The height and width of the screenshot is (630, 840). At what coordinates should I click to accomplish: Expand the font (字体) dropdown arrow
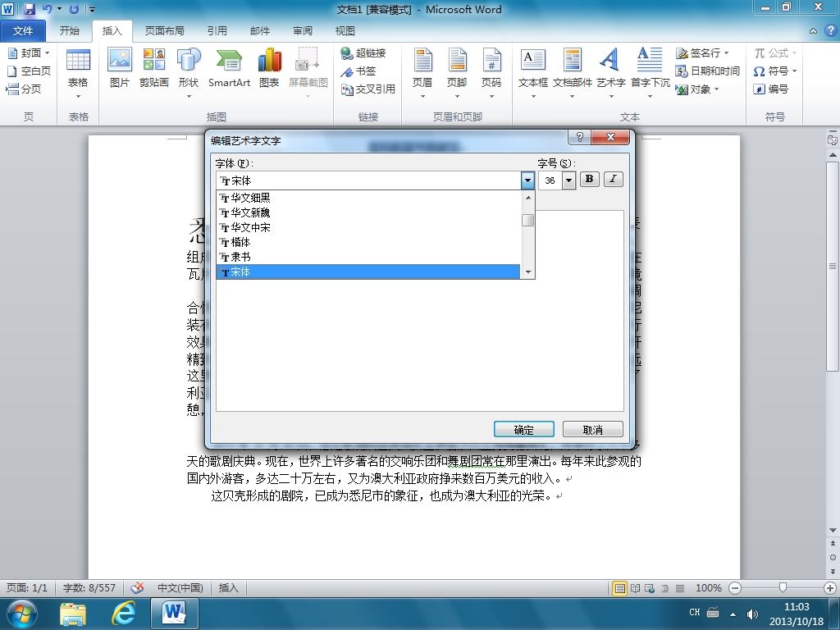click(527, 180)
